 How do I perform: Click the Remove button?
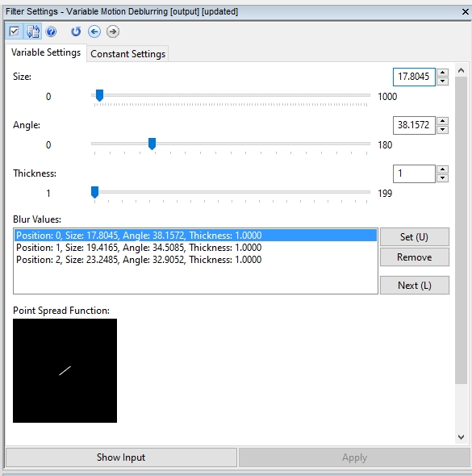(x=415, y=257)
